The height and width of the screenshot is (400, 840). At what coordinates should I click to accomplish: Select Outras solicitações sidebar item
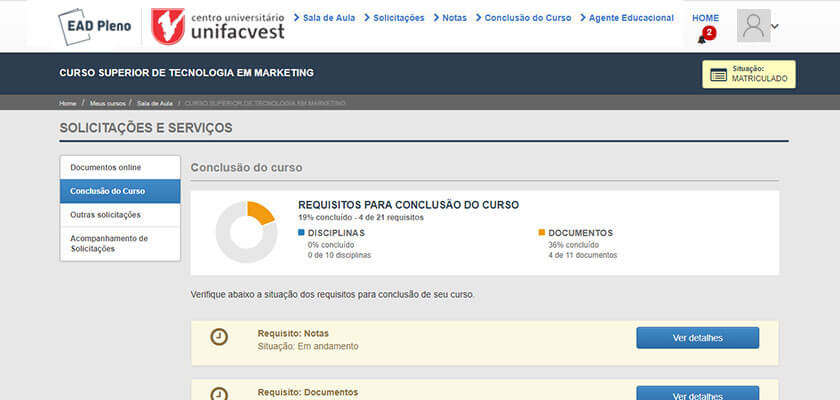point(120,215)
